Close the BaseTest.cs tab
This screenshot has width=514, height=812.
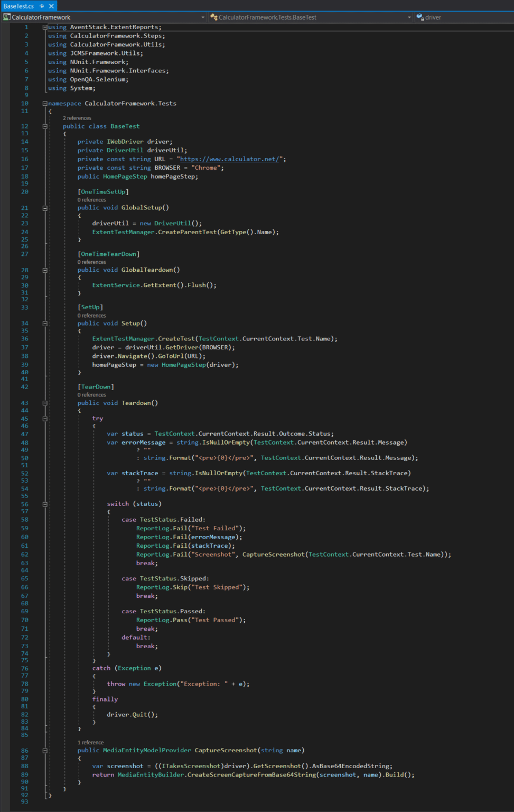point(50,6)
